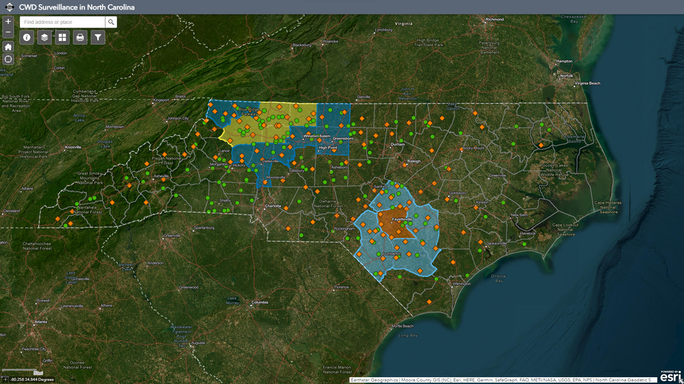This screenshot has height=384, width=684.
Task: Enable click-for-coordinates crosshair button
Action: pos(4,380)
